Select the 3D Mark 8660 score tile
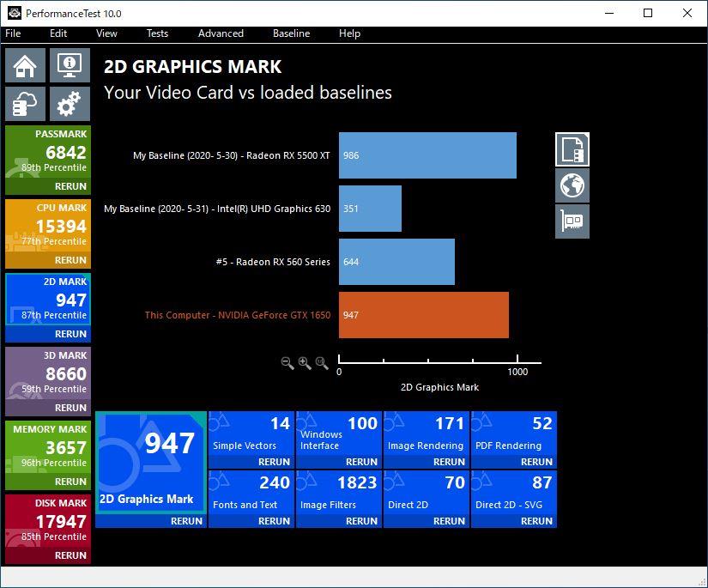The width and height of the screenshot is (708, 588). click(x=48, y=374)
